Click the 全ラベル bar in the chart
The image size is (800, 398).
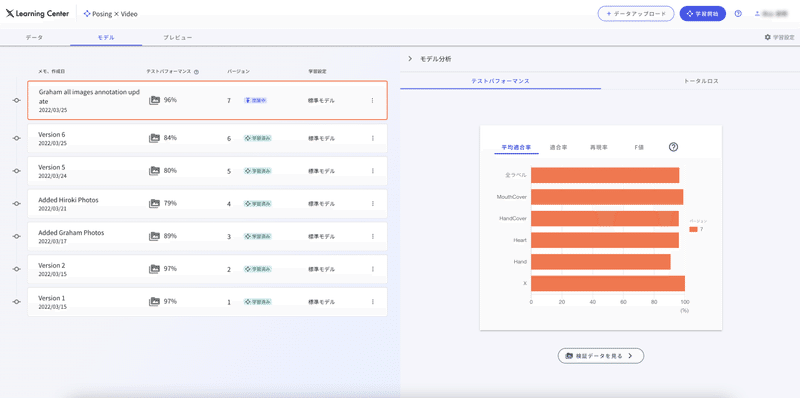(605, 175)
